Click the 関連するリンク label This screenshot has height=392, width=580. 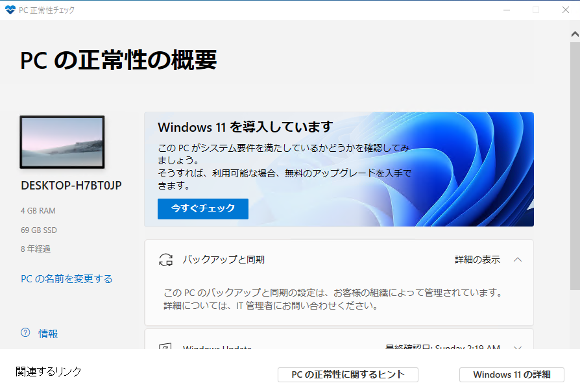pyautogui.click(x=49, y=372)
